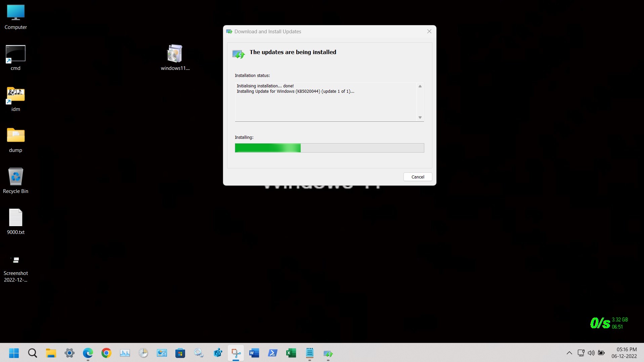
Task: Open PowerShell from taskbar
Action: click(273, 353)
